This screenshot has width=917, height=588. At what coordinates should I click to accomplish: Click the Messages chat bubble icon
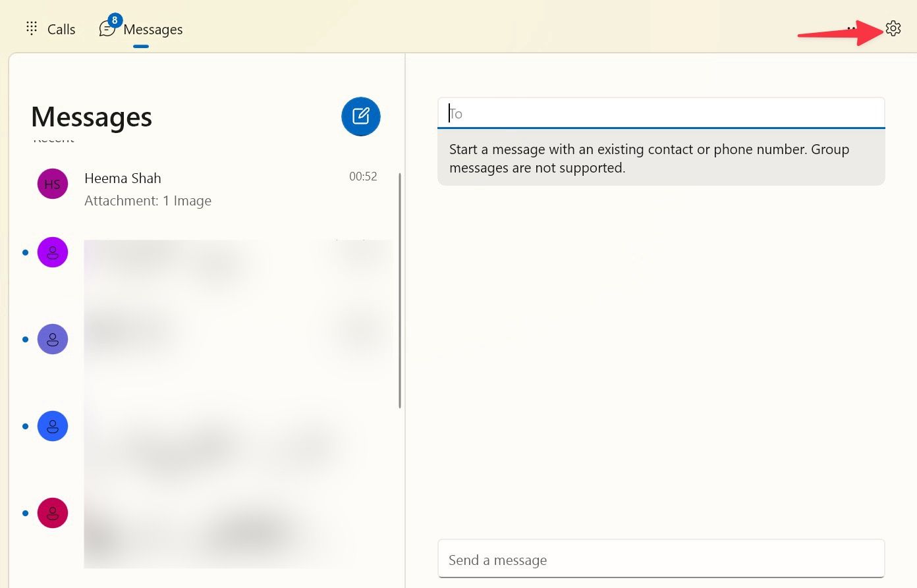(107, 30)
